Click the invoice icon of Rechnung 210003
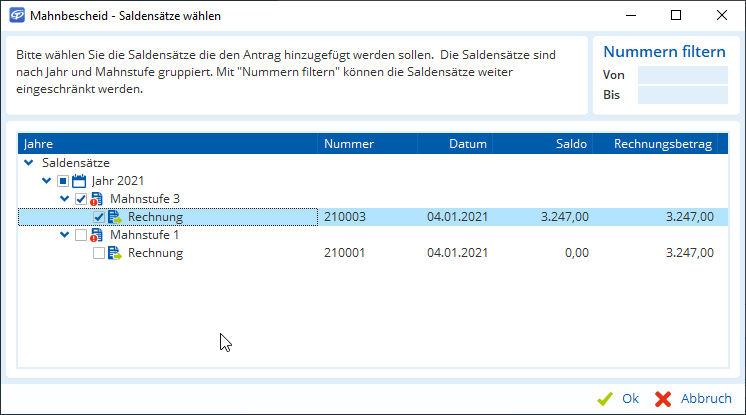Screen dimensions: 746x415 click(x=115, y=217)
